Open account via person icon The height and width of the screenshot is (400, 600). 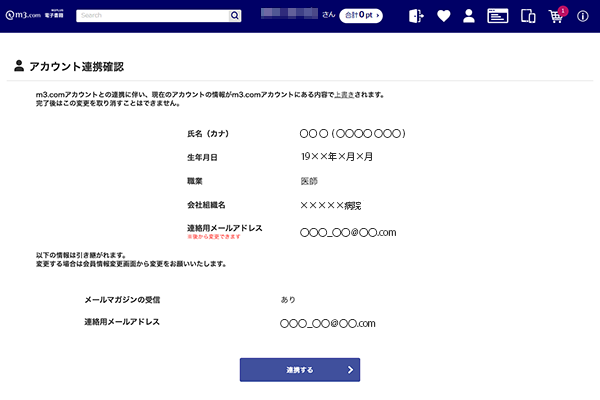(x=468, y=16)
